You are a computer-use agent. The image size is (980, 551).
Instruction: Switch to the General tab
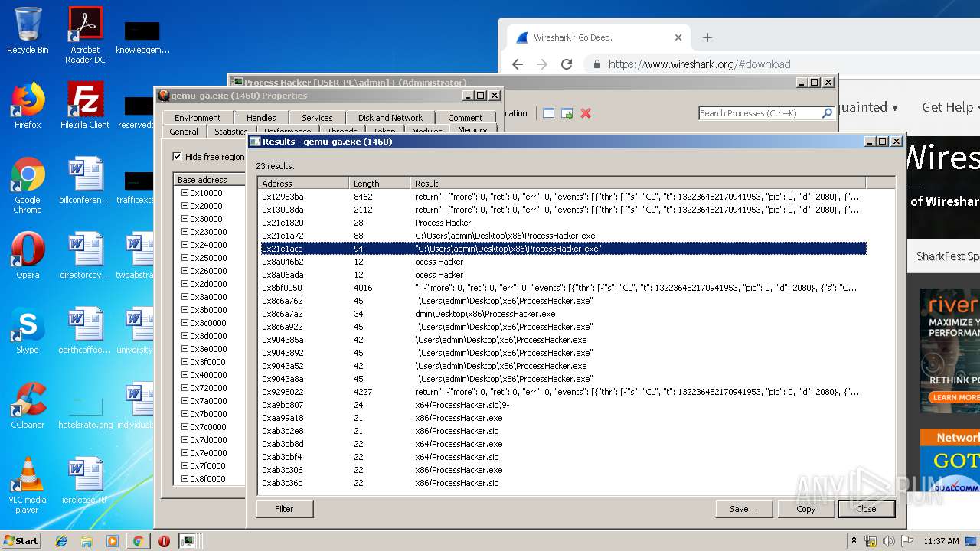pos(184,132)
